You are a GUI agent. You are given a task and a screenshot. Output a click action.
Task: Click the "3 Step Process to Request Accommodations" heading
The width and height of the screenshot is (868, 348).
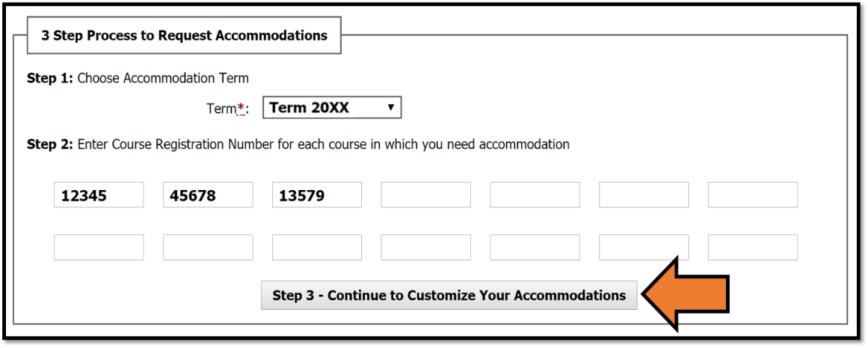click(184, 36)
